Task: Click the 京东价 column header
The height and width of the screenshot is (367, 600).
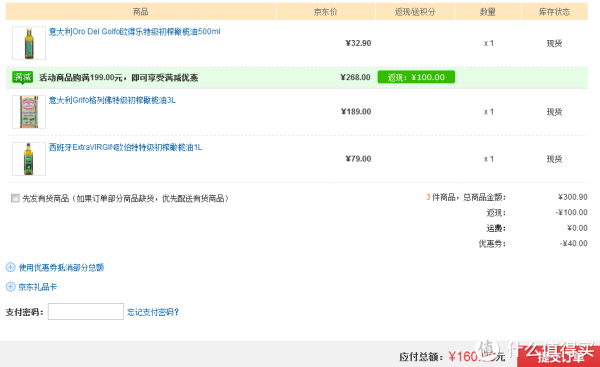Action: 326,11
